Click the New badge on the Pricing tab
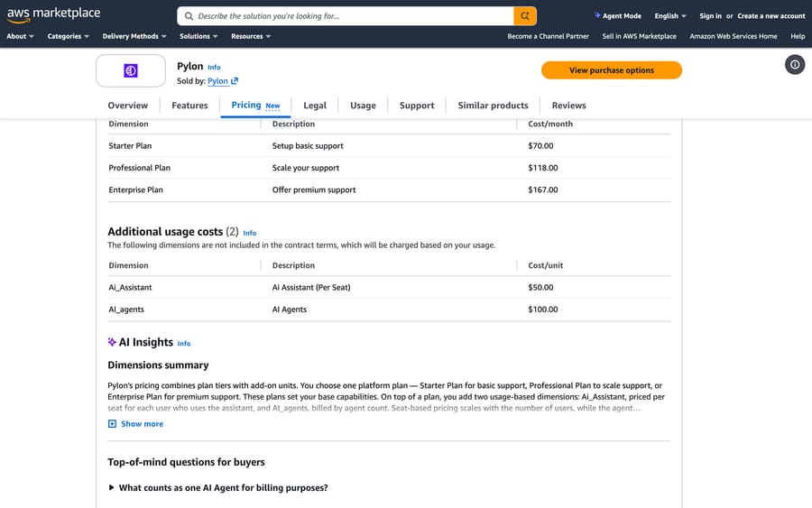 coord(272,106)
